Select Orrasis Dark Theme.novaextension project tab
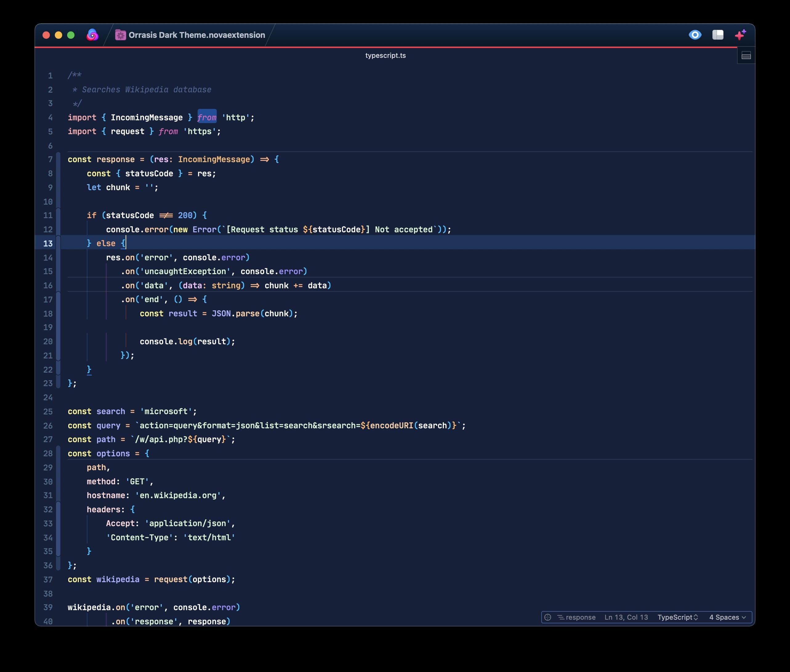This screenshot has width=790, height=672. (x=196, y=35)
